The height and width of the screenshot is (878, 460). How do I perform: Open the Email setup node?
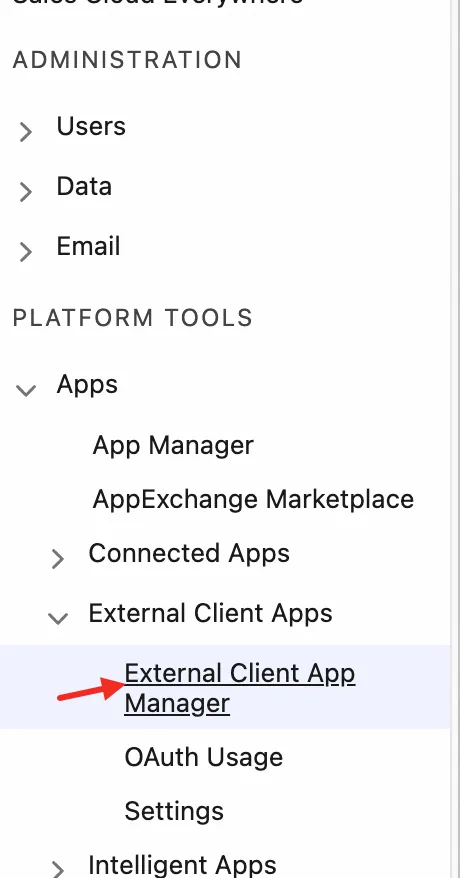pos(88,246)
